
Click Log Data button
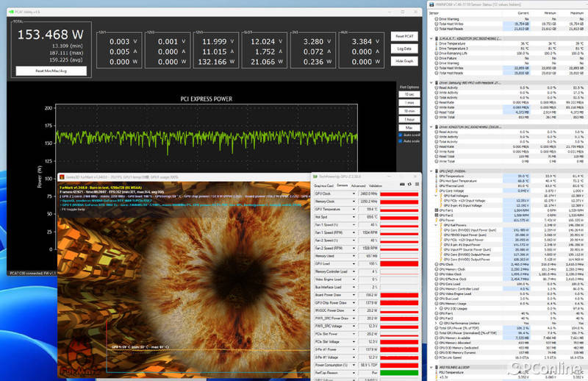[404, 48]
